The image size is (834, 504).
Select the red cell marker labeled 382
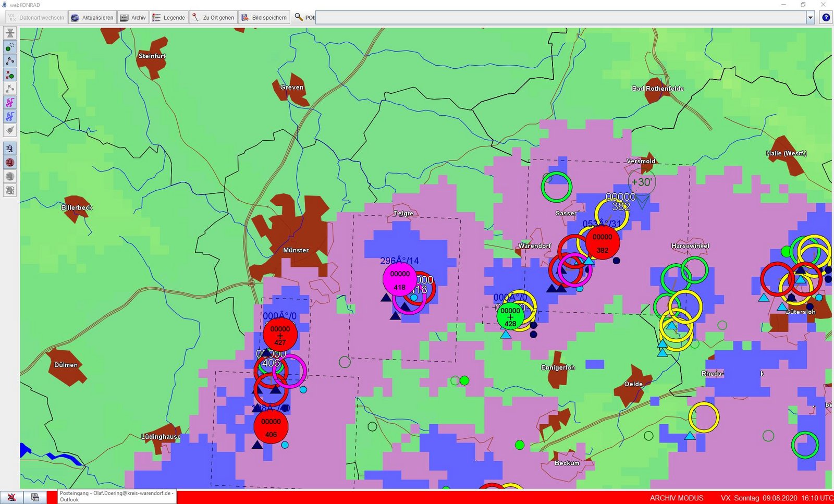tap(603, 243)
